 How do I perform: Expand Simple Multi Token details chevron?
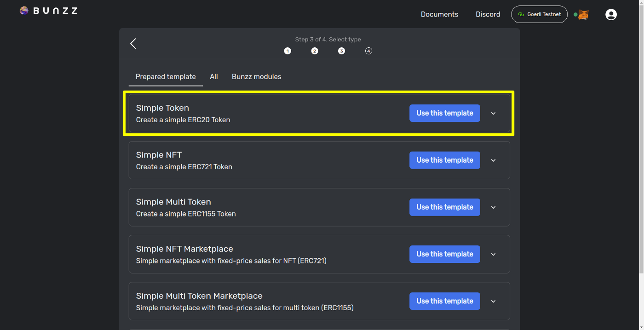tap(493, 207)
